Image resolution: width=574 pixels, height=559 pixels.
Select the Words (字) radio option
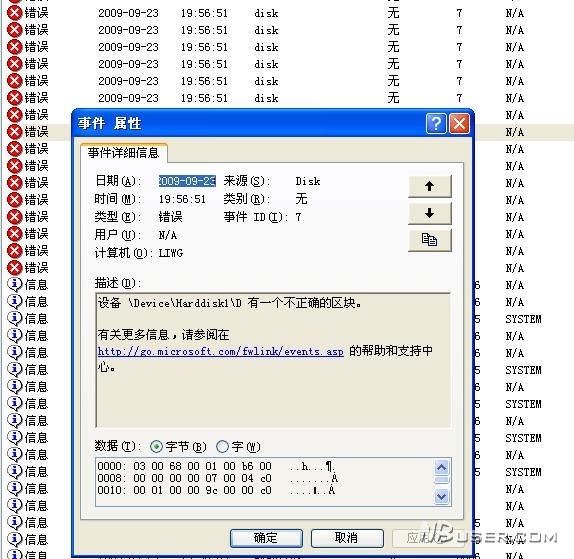[222, 447]
